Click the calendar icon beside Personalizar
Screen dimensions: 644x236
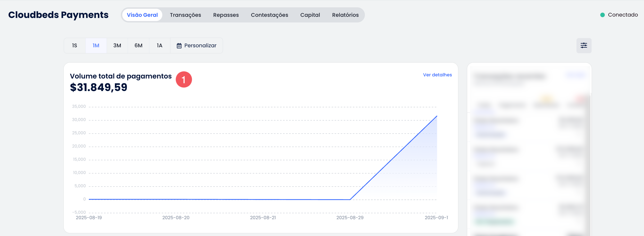tap(179, 46)
